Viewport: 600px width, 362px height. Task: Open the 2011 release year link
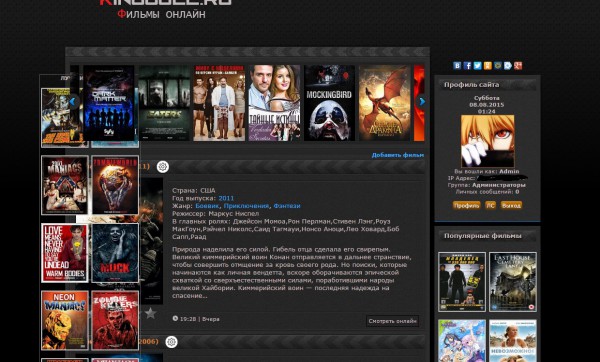226,198
